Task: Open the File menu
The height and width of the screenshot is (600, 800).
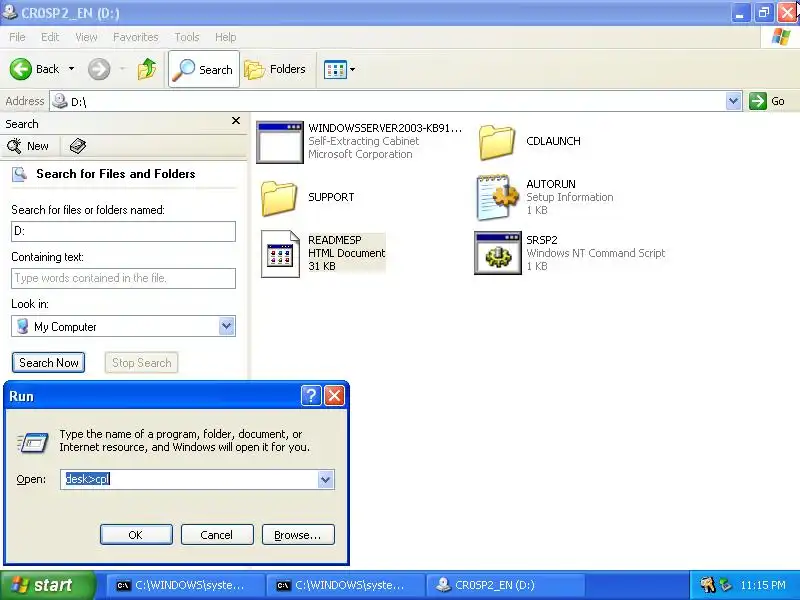Action: pos(17,37)
